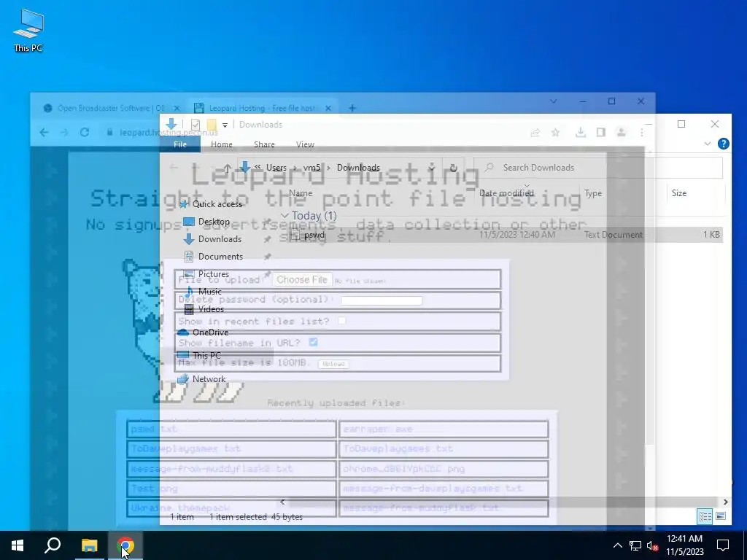Screen dimensions: 747x560
Task: Click the new folder quick access icon
Action: (212, 125)
